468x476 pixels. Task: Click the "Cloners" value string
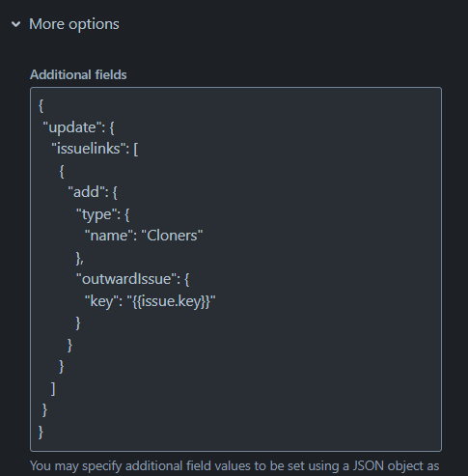172,236
